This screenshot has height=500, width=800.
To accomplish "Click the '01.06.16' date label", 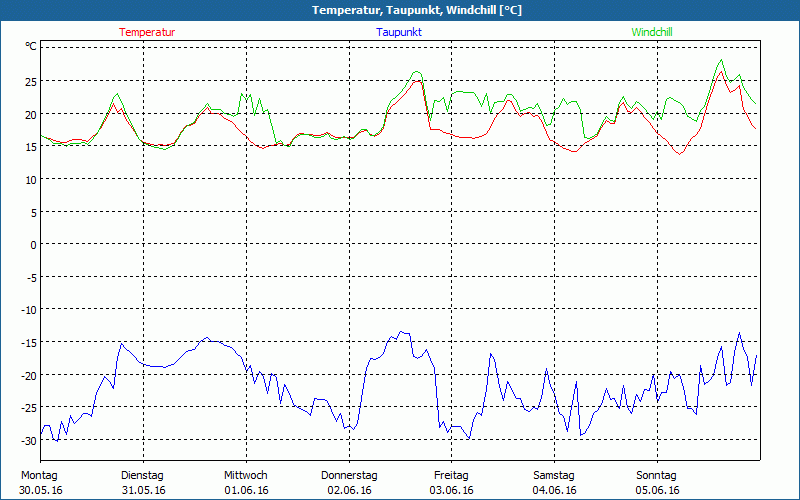I will point(246,490).
